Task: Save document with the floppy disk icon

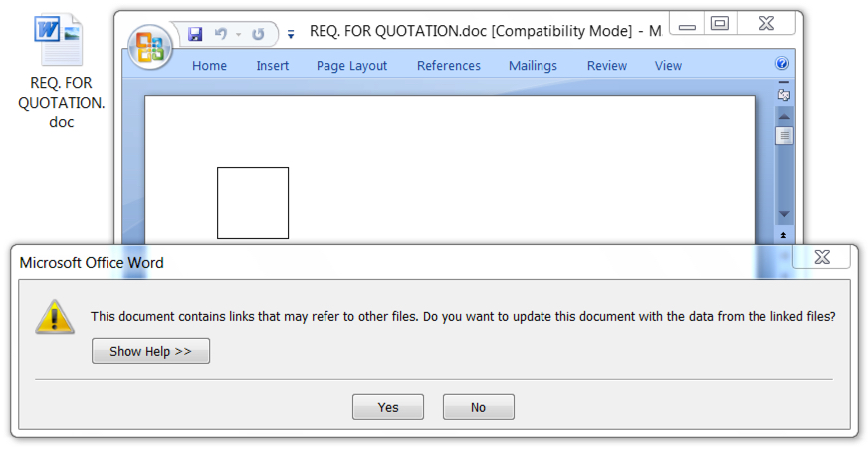Action: tap(195, 34)
